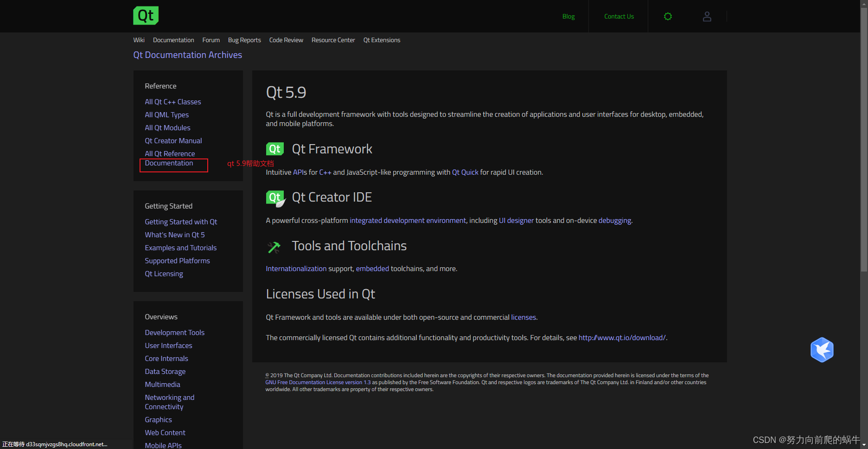Open the Forum navigation item
868x449 pixels.
(x=211, y=40)
